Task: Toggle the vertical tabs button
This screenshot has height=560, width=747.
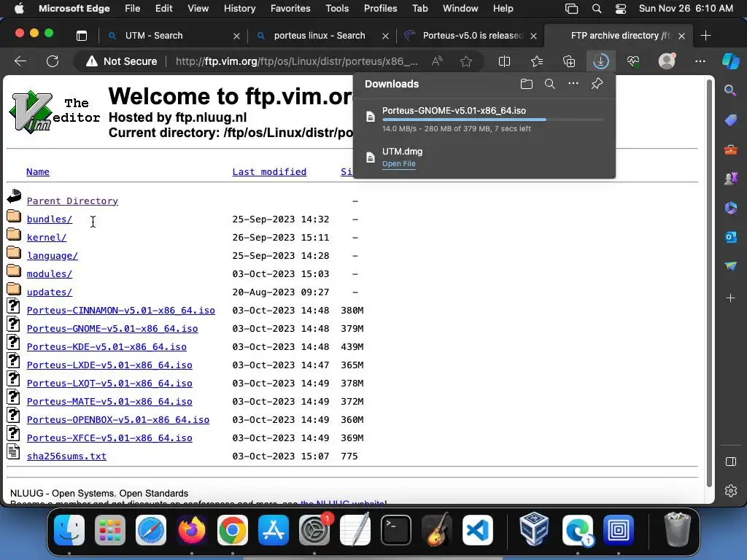Action: (x=82, y=36)
